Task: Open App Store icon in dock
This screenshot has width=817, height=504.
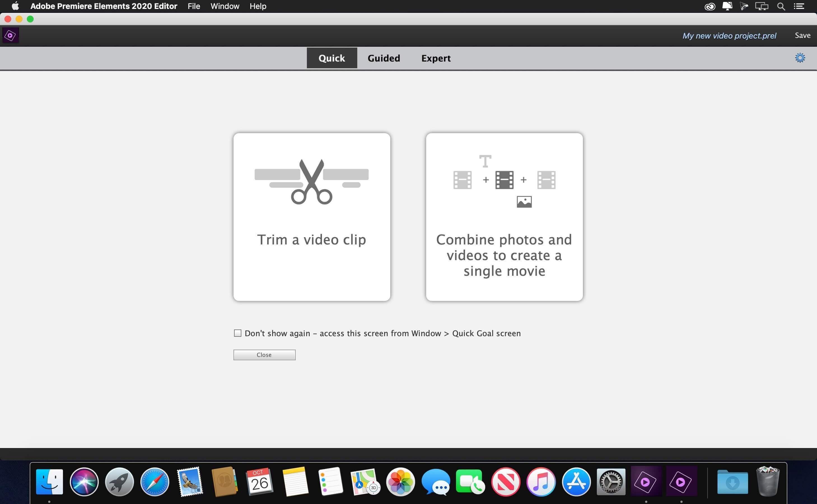Action: point(575,481)
